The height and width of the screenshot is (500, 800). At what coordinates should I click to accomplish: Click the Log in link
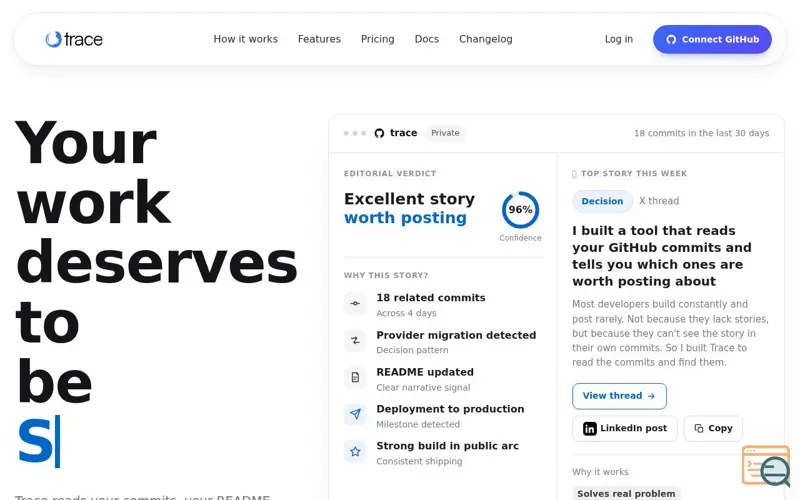(x=619, y=39)
